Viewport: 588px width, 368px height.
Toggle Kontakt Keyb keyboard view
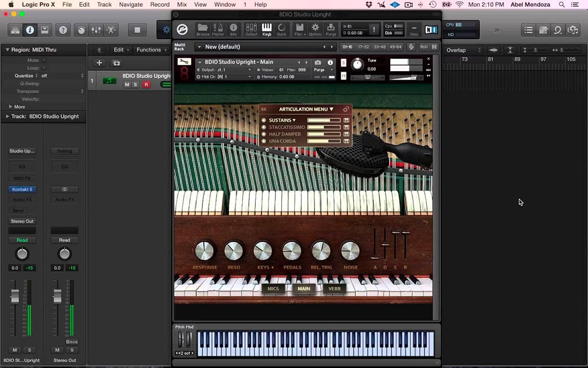pyautogui.click(x=267, y=29)
